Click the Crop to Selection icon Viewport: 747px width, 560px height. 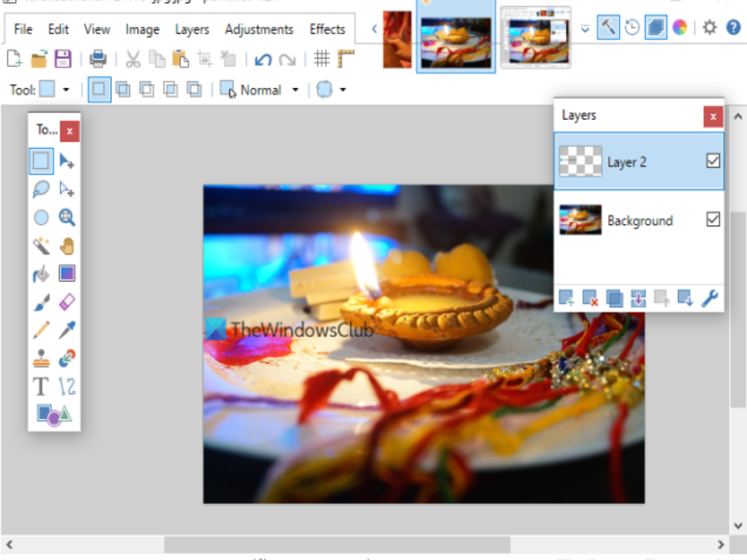(204, 59)
